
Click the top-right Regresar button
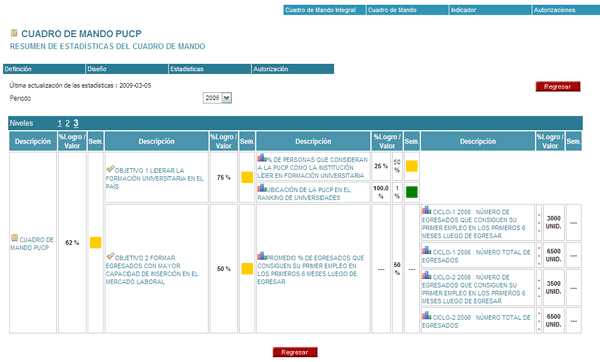click(x=558, y=86)
